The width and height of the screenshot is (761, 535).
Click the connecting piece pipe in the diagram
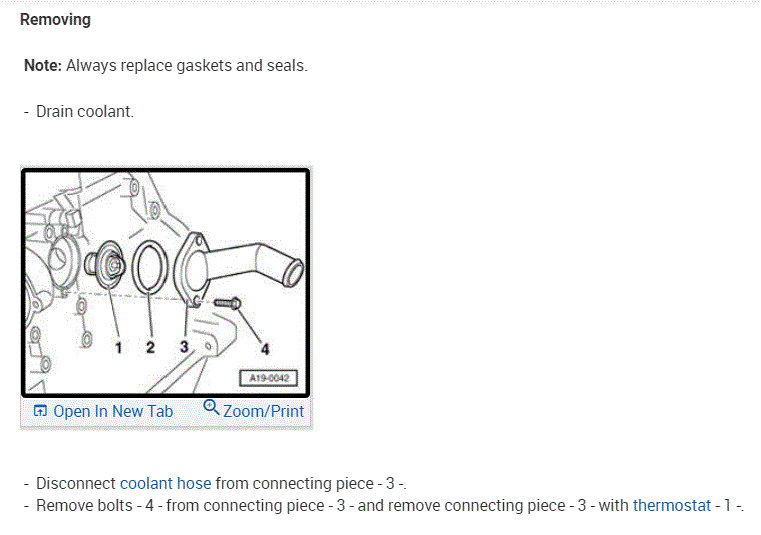238,267
